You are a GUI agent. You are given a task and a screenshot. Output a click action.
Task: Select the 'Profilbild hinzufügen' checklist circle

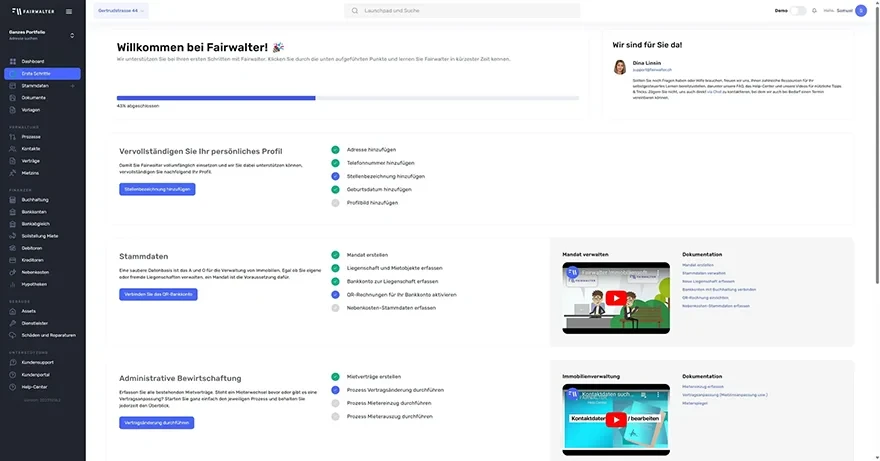coord(335,203)
